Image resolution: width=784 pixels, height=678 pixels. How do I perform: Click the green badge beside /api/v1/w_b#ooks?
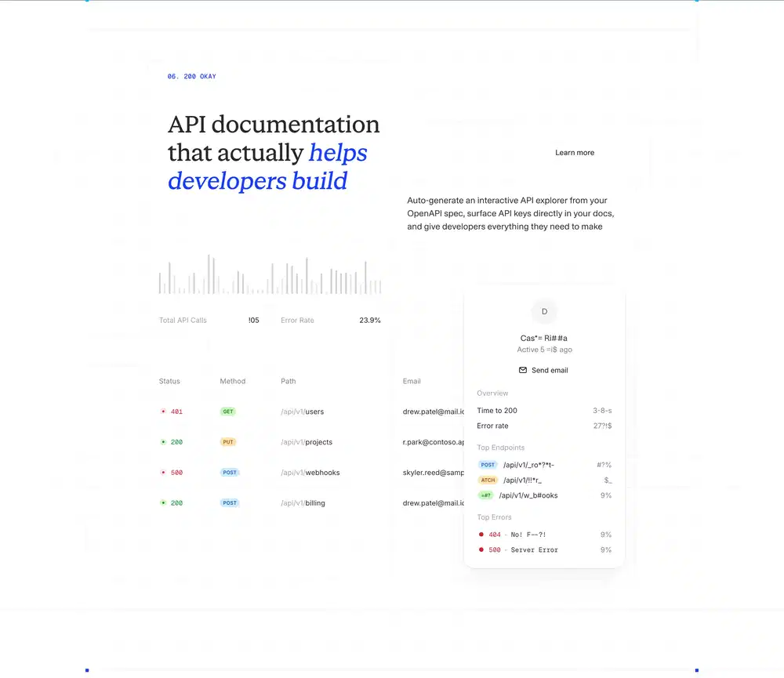pyautogui.click(x=485, y=495)
